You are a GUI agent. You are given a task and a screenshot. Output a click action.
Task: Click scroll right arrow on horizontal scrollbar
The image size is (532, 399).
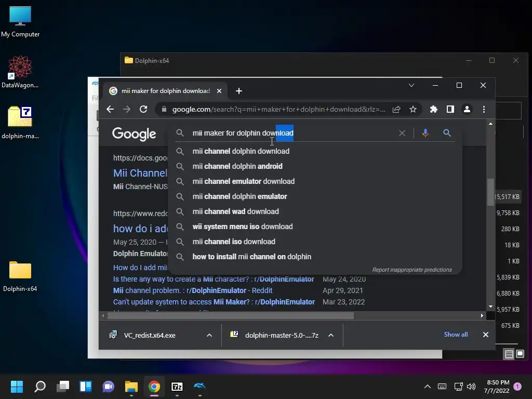pyautogui.click(x=482, y=316)
